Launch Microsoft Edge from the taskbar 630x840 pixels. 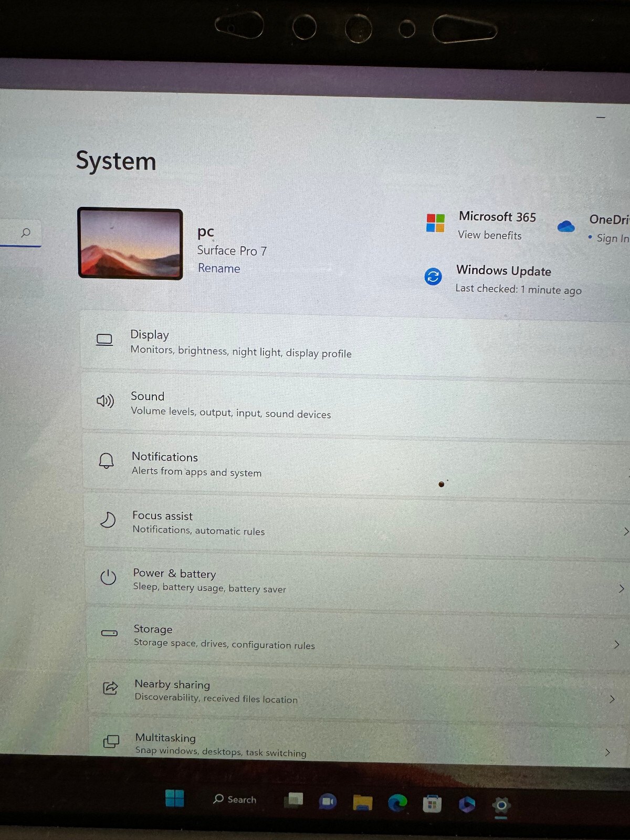pos(397,803)
